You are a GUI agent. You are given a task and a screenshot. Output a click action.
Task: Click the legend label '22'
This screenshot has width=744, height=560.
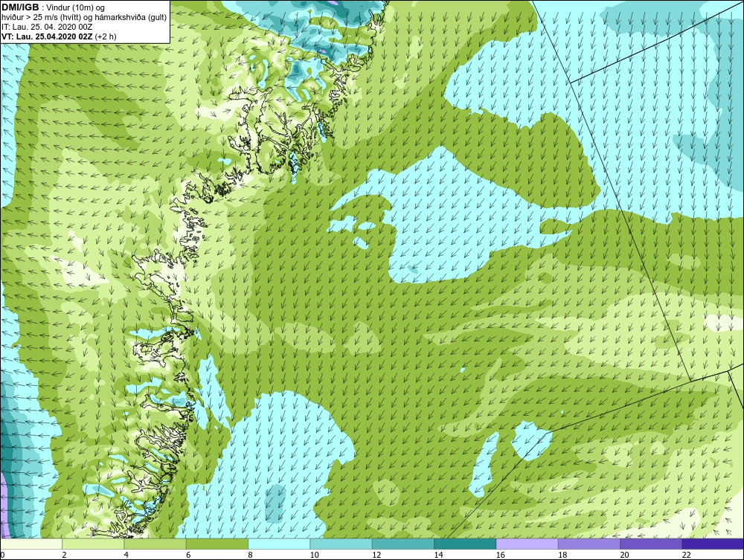(686, 555)
